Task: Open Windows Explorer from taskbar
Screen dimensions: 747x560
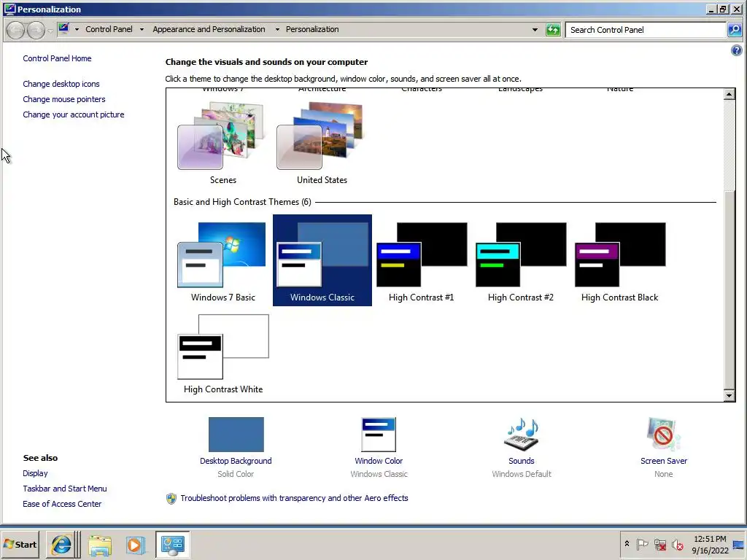Action: pyautogui.click(x=99, y=545)
